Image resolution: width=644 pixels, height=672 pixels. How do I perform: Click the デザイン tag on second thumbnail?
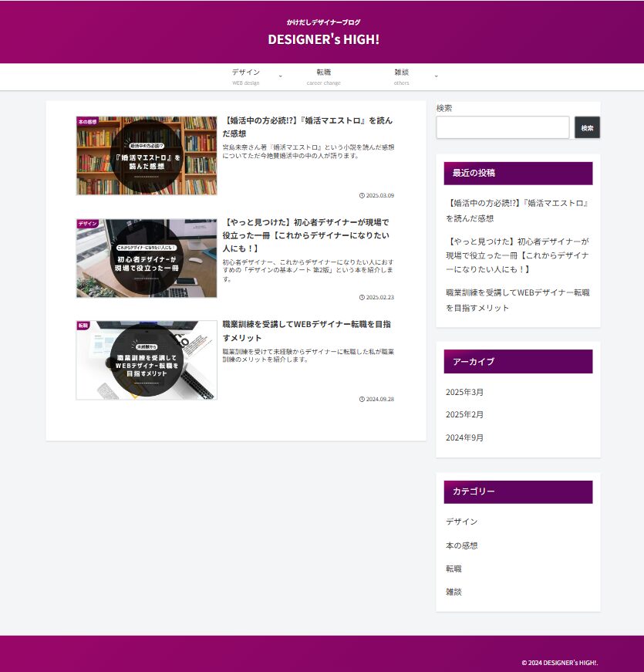click(88, 224)
